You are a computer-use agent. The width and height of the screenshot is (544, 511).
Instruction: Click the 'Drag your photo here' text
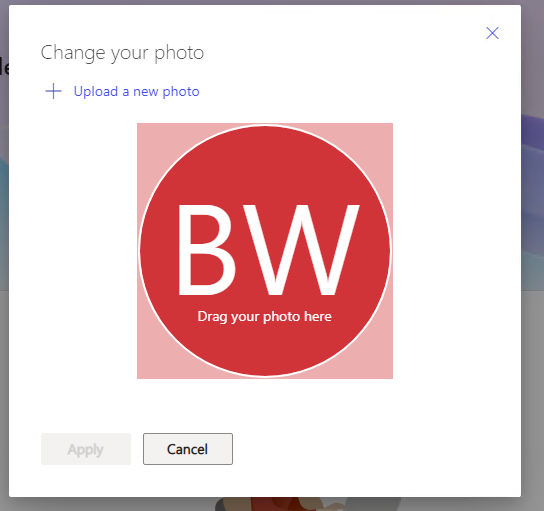(x=264, y=317)
